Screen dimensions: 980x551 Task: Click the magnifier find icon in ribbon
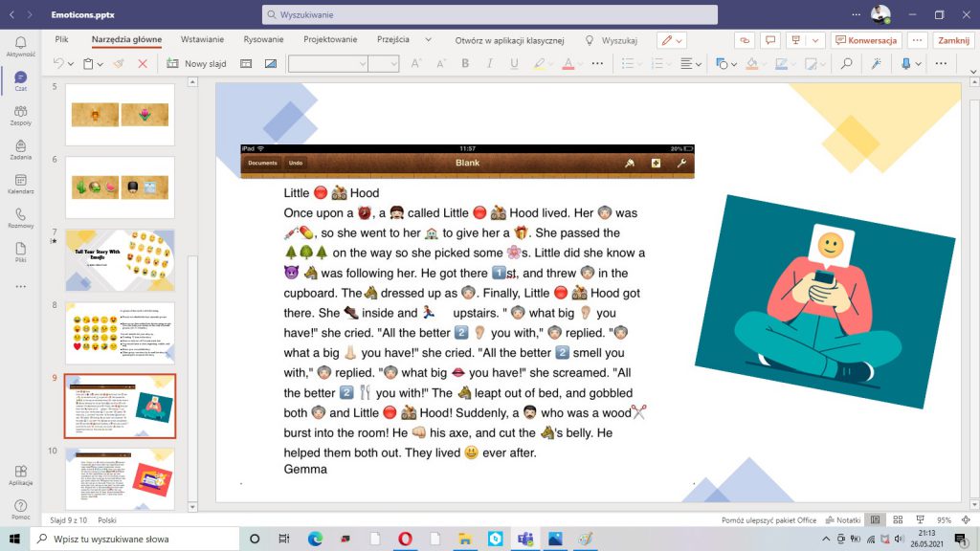click(x=846, y=63)
